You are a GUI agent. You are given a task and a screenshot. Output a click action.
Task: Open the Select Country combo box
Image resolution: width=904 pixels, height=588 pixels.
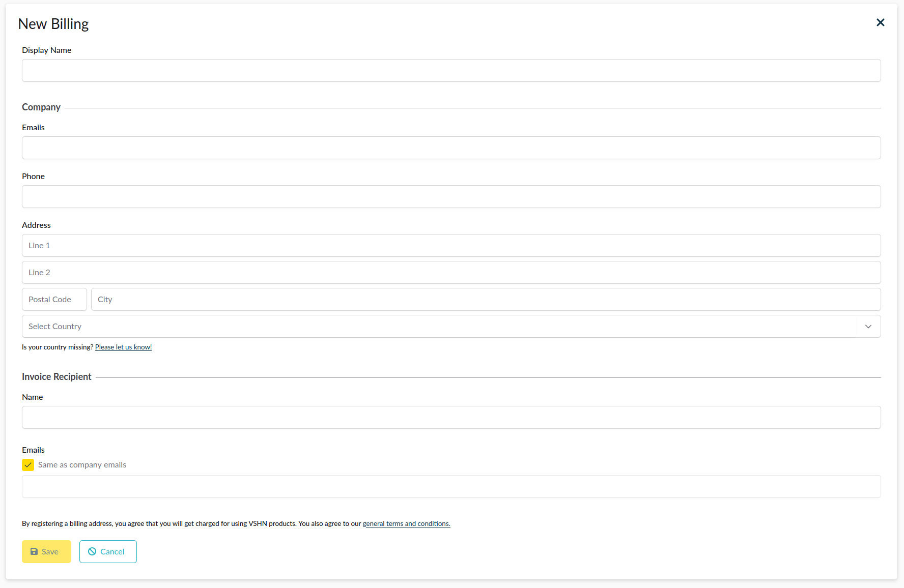tap(438, 327)
